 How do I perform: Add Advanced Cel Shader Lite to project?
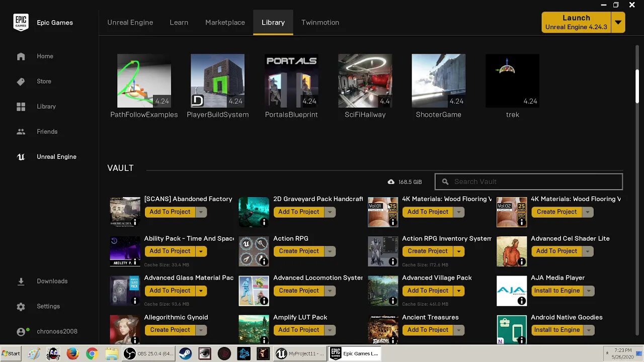tap(557, 251)
